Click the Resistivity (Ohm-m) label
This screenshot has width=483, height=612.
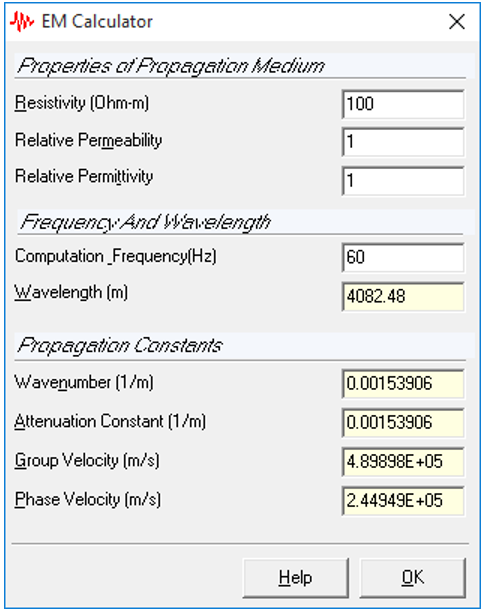click(82, 103)
